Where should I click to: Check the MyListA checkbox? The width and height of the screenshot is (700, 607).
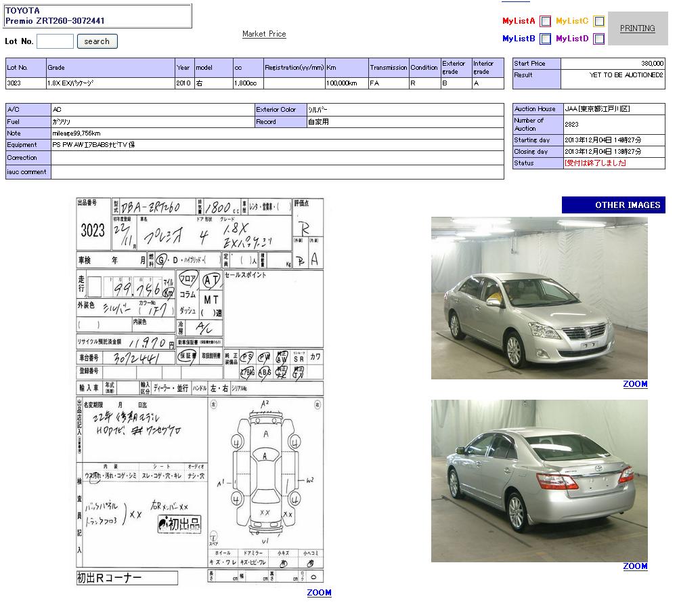click(x=546, y=21)
